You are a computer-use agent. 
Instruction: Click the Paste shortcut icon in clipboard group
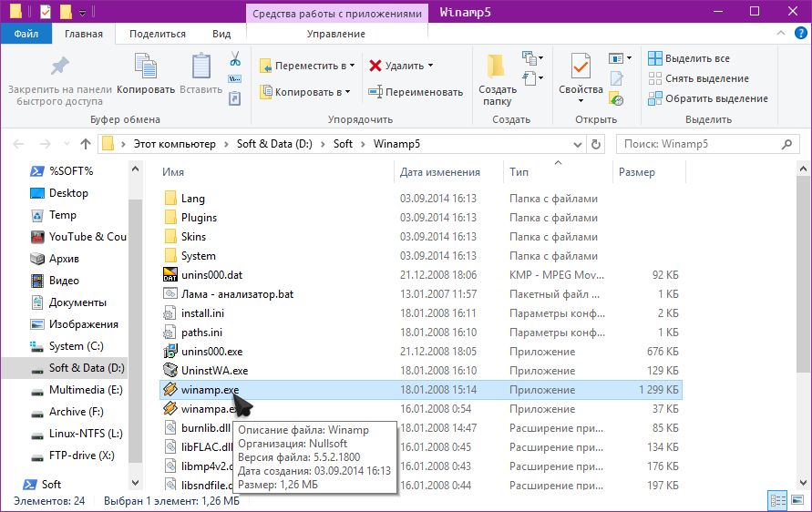(235, 98)
